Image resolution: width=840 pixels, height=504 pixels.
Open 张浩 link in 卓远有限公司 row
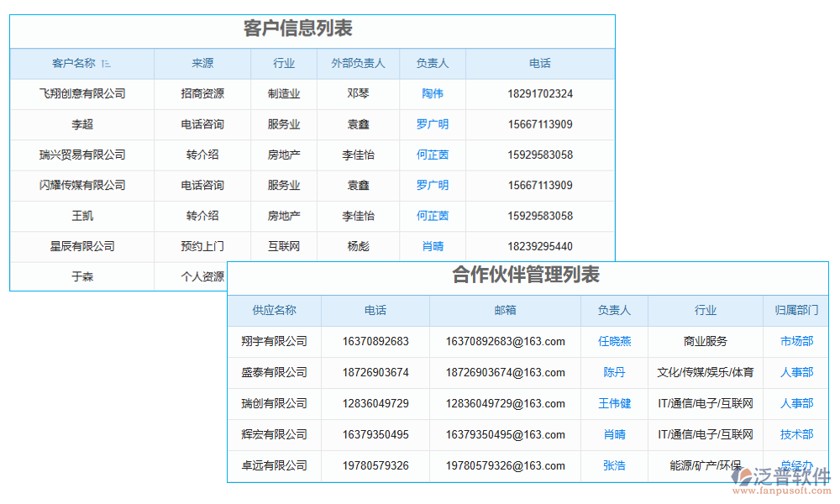coord(614,465)
